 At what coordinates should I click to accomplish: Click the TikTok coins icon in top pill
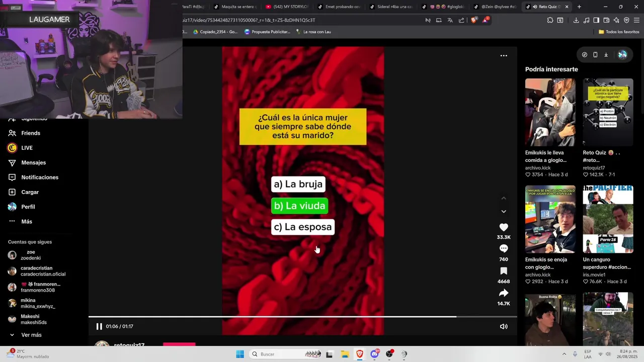[x=585, y=55]
